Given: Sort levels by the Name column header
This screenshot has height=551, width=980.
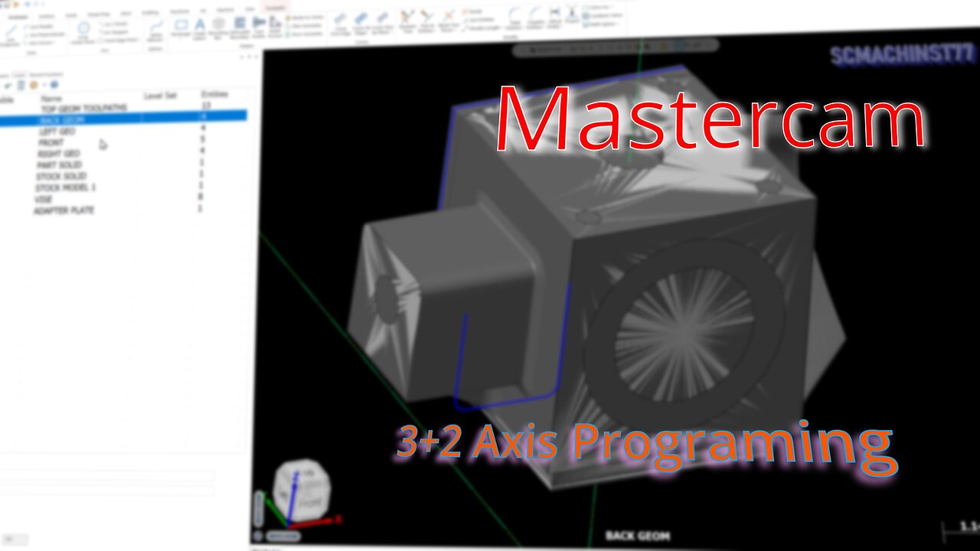Looking at the screenshot, I should pos(51,98).
